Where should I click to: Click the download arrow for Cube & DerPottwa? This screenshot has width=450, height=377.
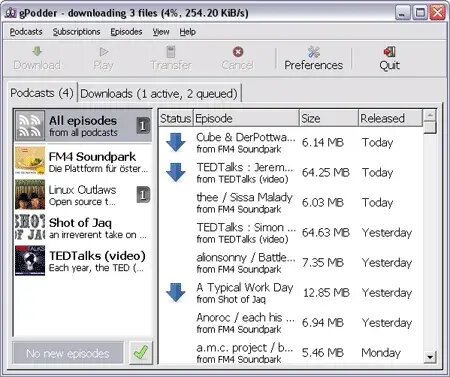[176, 142]
